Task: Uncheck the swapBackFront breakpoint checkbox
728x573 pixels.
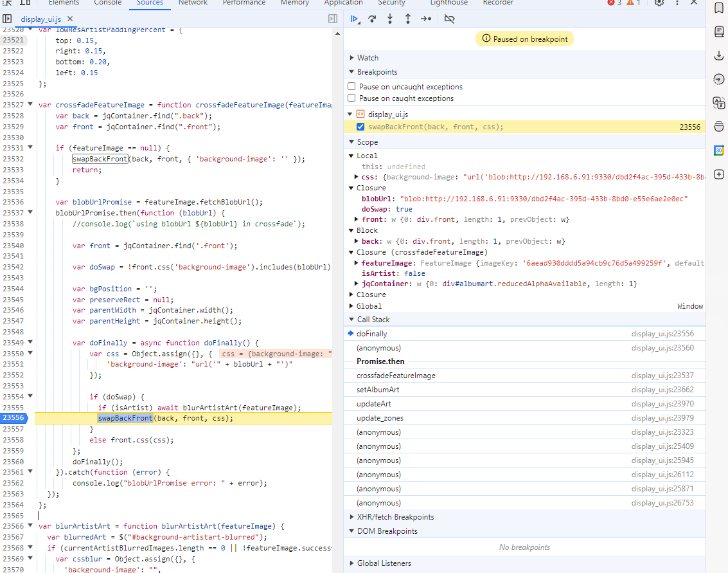Action: coord(360,127)
